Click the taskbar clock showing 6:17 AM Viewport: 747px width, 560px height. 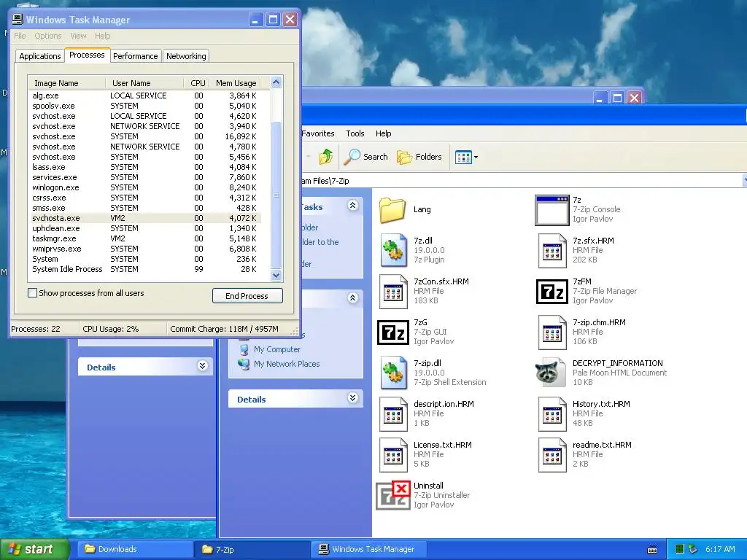tap(720, 550)
